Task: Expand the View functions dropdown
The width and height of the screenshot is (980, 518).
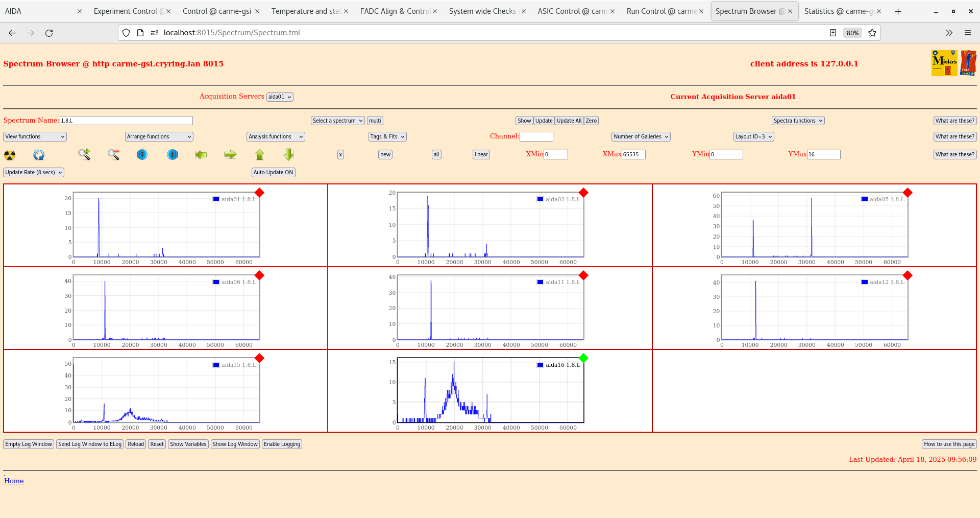Action: click(35, 136)
